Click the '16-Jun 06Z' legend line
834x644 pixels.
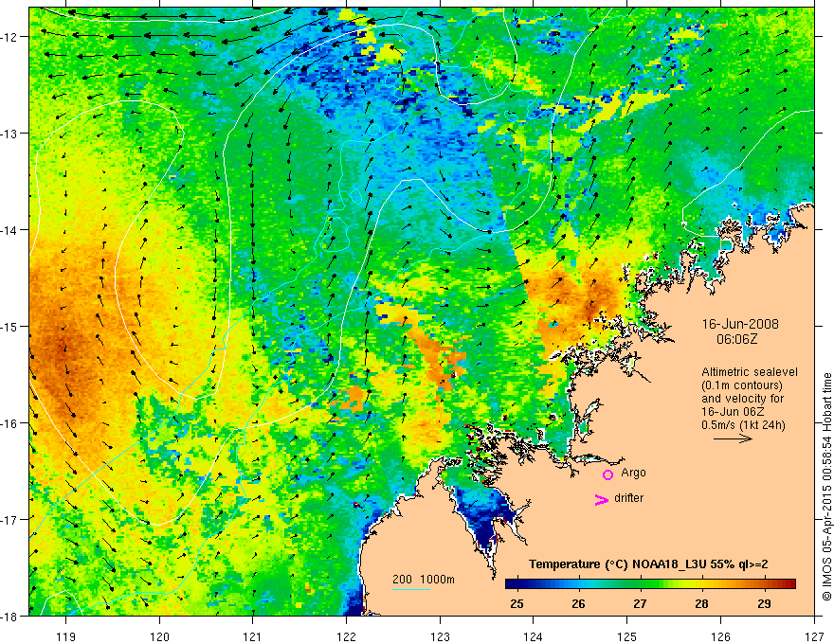pos(733,412)
